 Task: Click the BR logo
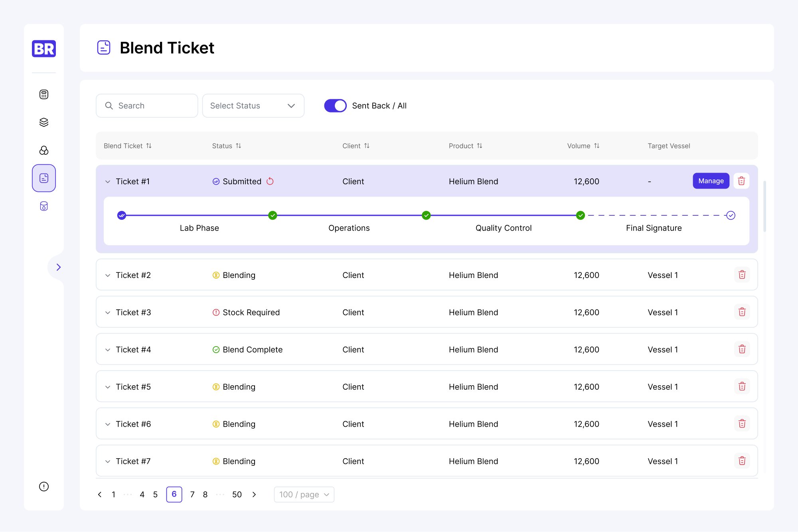pyautogui.click(x=44, y=49)
